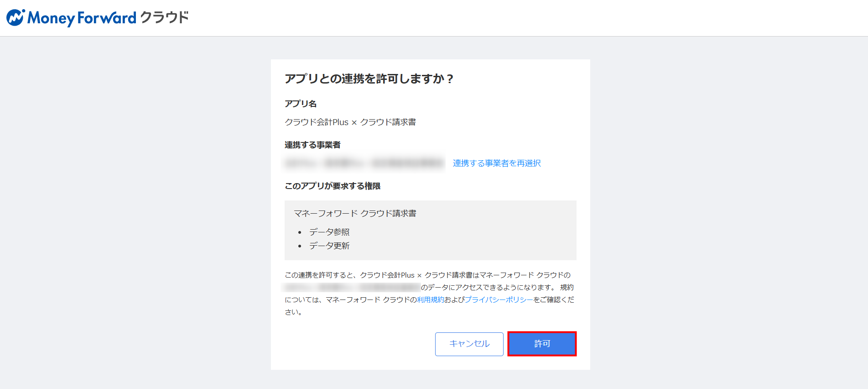The width and height of the screenshot is (868, 389).
Task: Click the heading アプリとの連携を許可しますか？
Action: point(369,79)
